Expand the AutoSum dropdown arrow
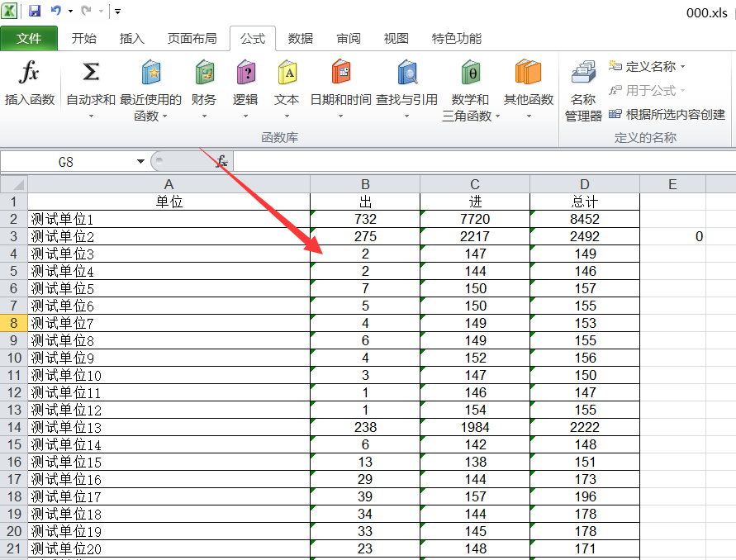736x560 pixels. click(x=91, y=116)
